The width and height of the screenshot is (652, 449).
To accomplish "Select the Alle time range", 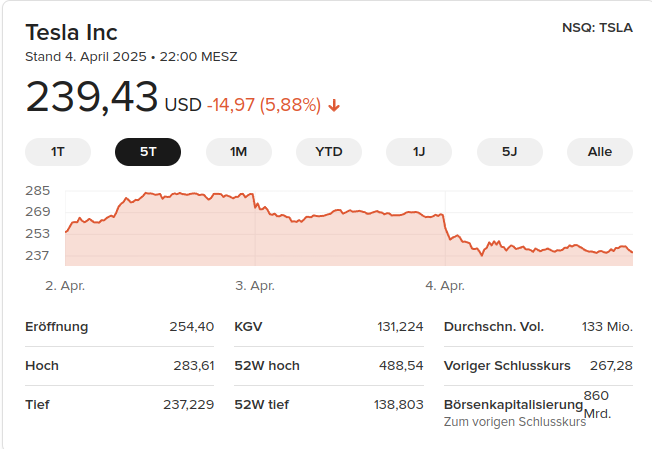I will click(x=600, y=152).
